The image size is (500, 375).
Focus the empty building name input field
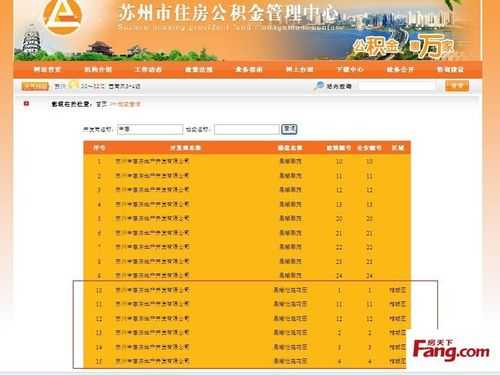(x=247, y=129)
